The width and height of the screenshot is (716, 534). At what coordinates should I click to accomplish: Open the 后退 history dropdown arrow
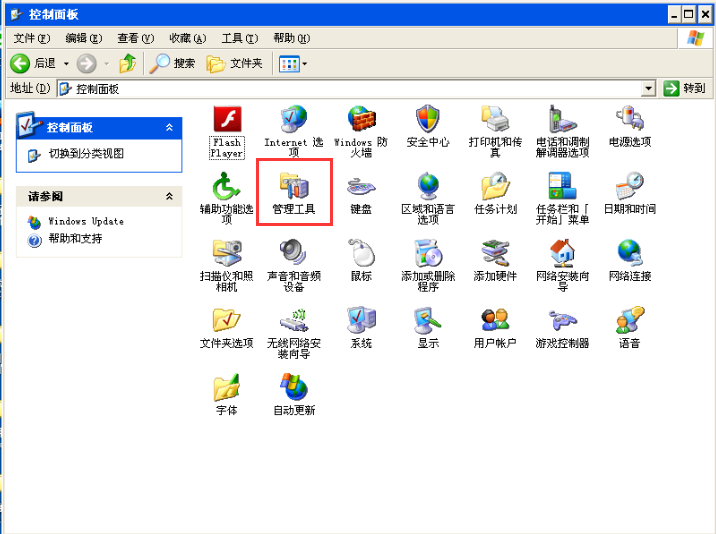coord(66,63)
